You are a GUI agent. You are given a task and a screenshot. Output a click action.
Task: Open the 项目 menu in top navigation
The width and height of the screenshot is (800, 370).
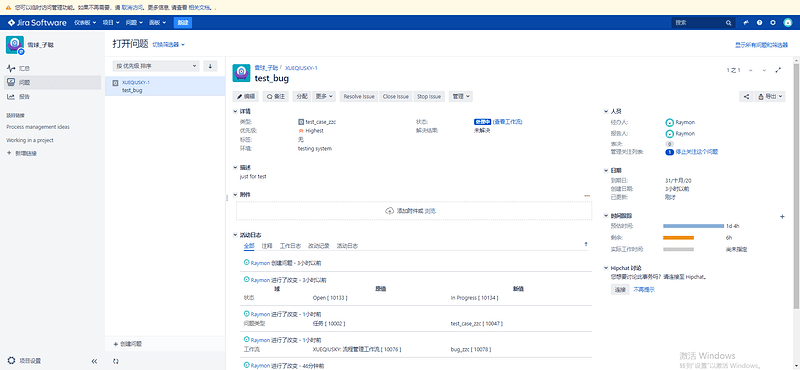(111, 22)
